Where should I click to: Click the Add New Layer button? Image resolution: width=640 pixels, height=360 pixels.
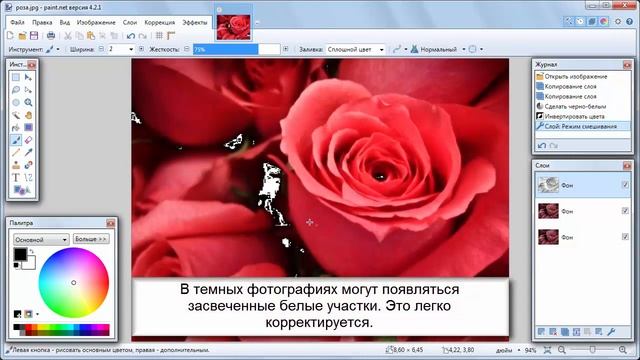(x=541, y=332)
